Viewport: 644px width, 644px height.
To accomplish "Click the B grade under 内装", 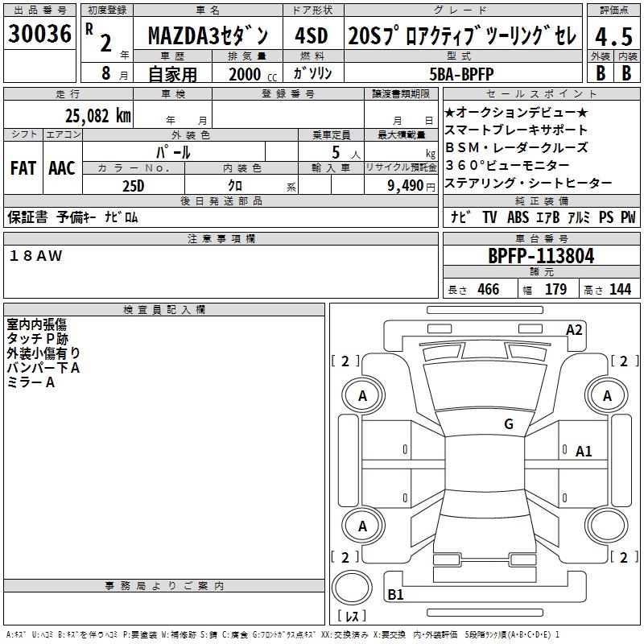I will tap(626, 73).
